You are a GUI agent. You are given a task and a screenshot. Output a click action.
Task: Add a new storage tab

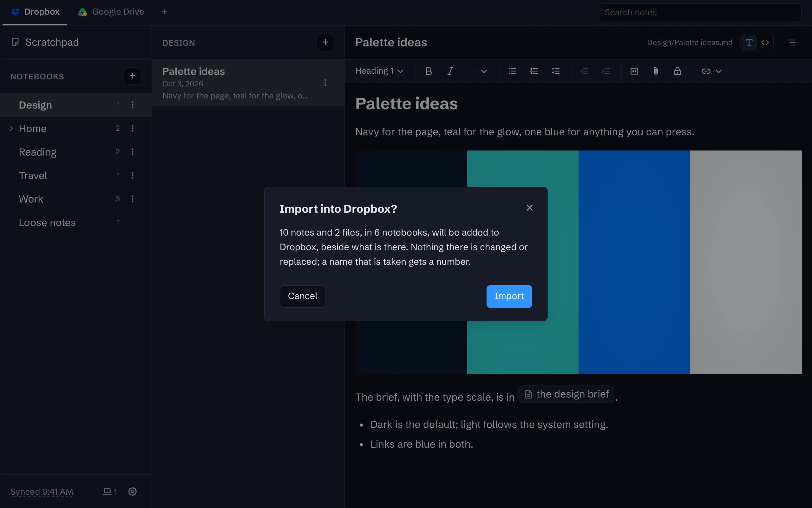click(x=164, y=12)
